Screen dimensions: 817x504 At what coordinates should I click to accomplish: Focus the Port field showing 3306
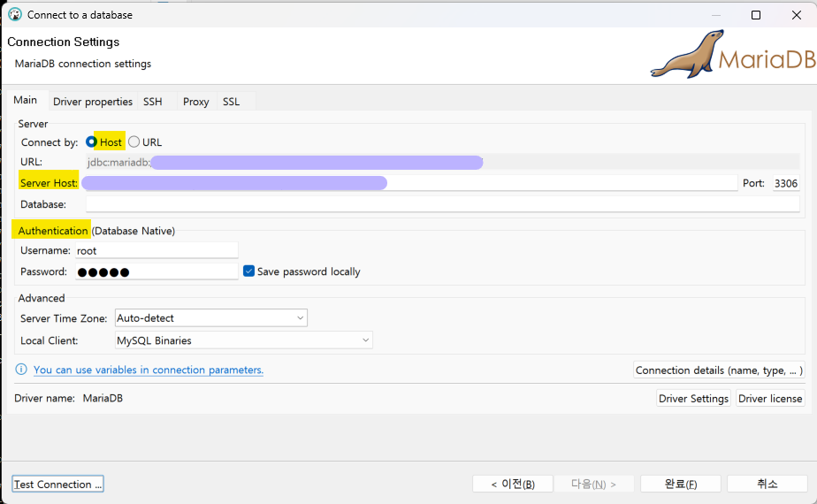[786, 183]
